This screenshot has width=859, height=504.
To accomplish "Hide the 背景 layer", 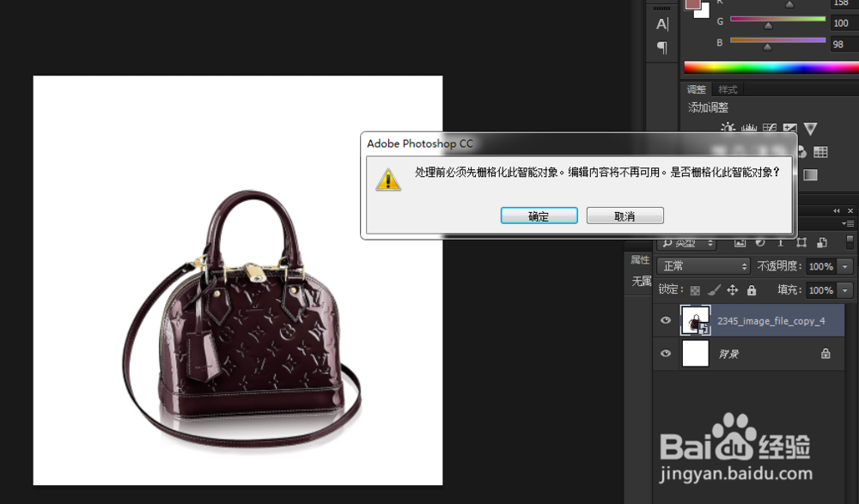I will (666, 354).
